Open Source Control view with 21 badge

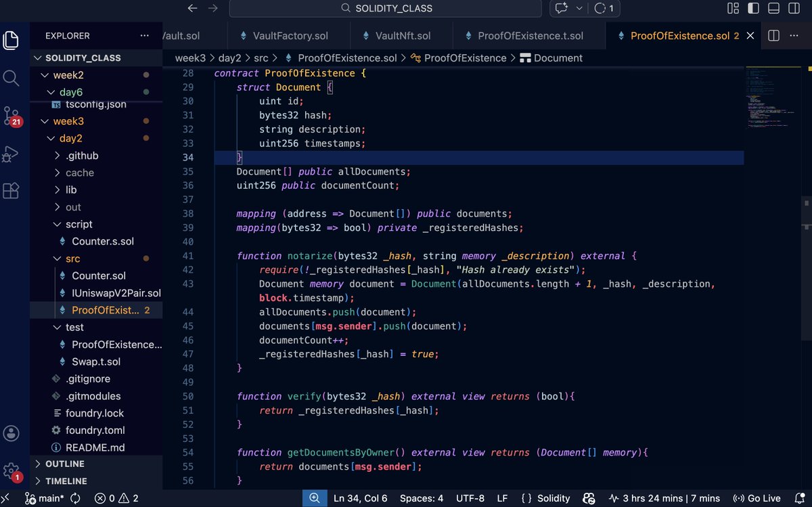(11, 116)
